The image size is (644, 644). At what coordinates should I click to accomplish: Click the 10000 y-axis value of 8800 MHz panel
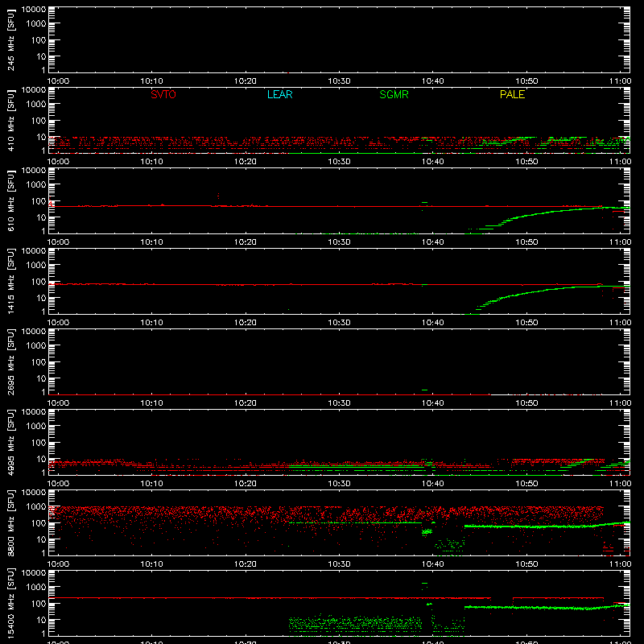[34, 493]
